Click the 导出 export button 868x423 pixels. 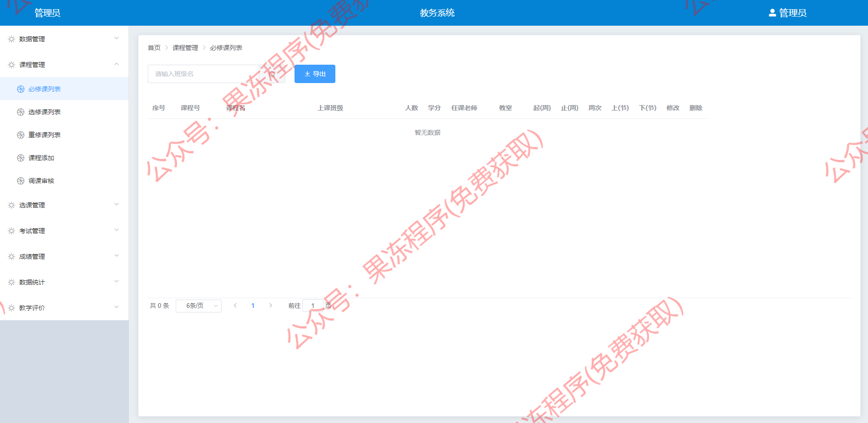pos(315,74)
